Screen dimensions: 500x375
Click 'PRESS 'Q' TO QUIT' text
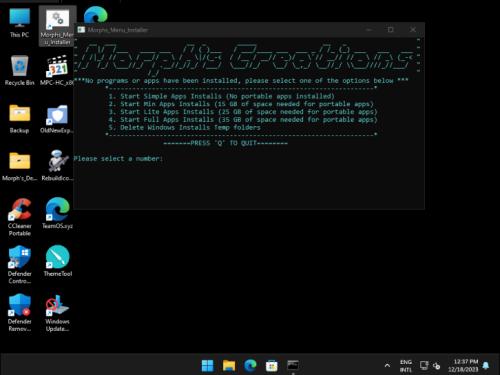[x=225, y=143]
